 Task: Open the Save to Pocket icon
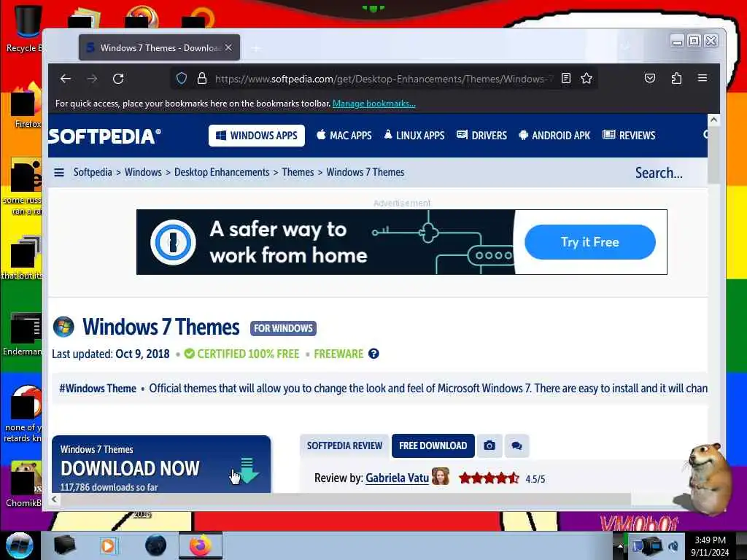[x=650, y=79]
